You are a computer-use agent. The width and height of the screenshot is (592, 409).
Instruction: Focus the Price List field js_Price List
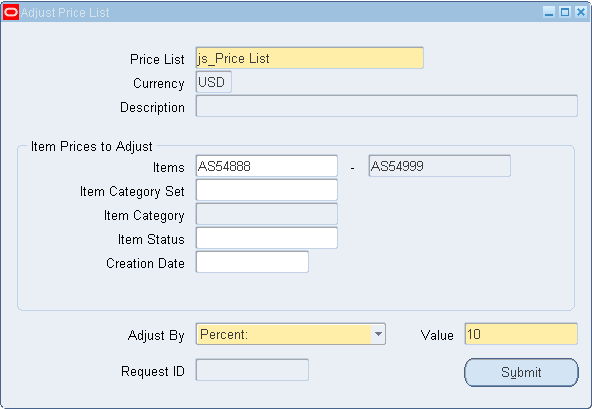point(310,58)
